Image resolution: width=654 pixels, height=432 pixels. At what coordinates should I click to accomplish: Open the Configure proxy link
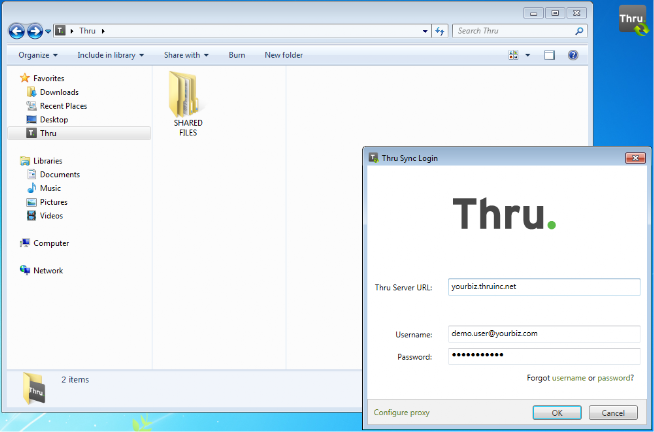tap(401, 412)
